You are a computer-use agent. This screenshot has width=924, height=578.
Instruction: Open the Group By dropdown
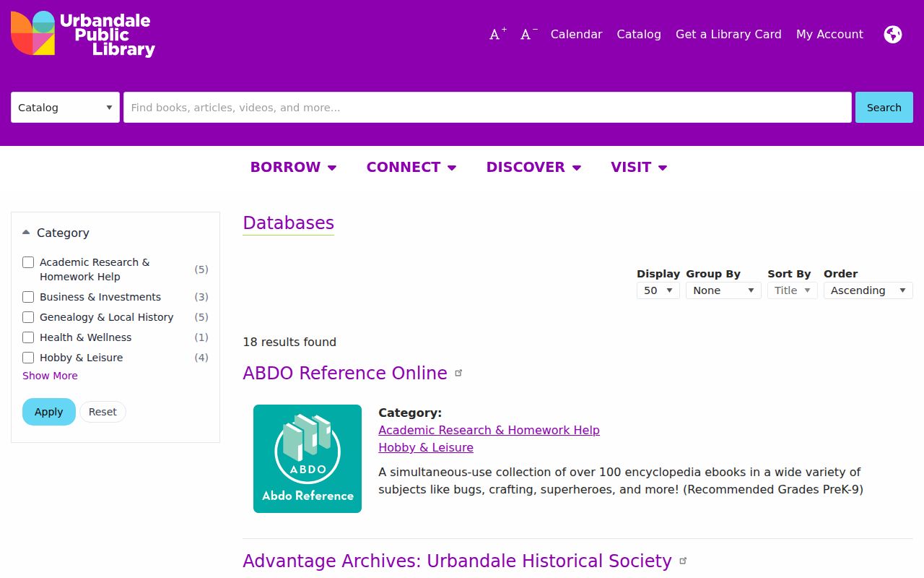click(723, 290)
